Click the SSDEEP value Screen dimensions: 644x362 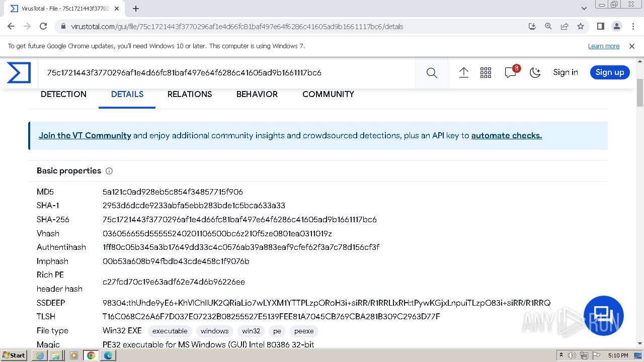327,303
